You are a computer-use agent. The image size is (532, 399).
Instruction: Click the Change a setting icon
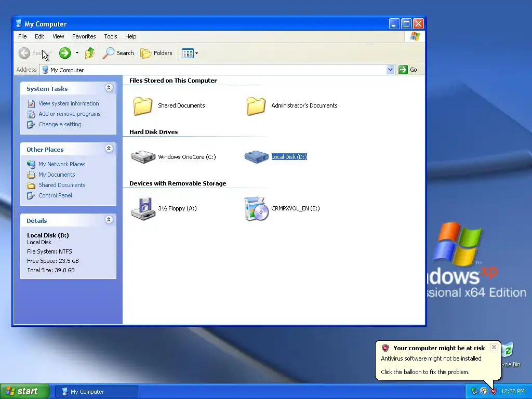(31, 125)
